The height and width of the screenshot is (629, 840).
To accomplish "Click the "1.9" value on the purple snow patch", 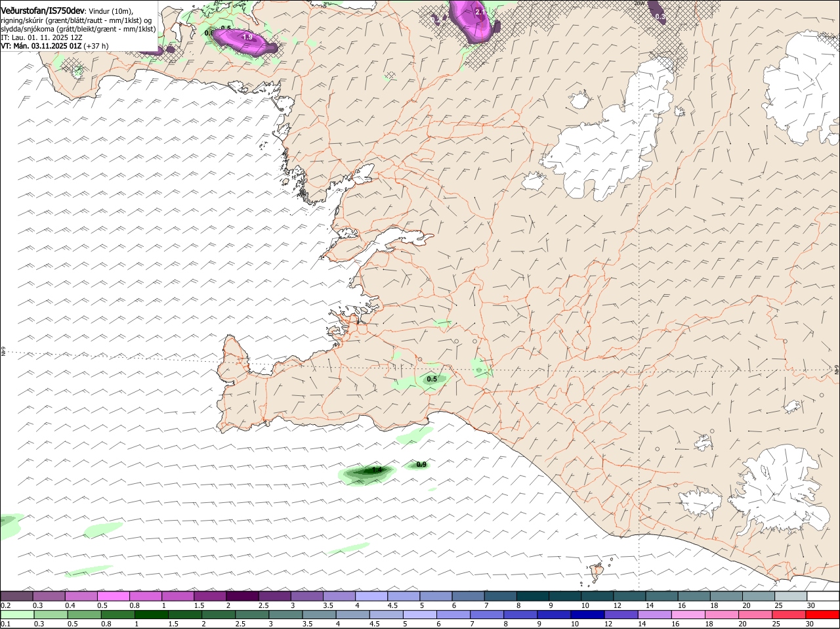I will (247, 37).
